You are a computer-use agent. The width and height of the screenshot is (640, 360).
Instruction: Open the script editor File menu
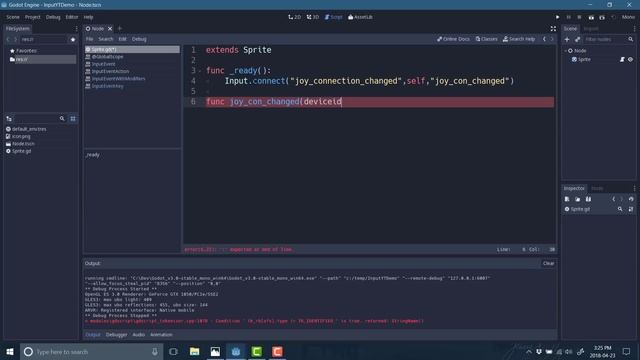coord(89,39)
